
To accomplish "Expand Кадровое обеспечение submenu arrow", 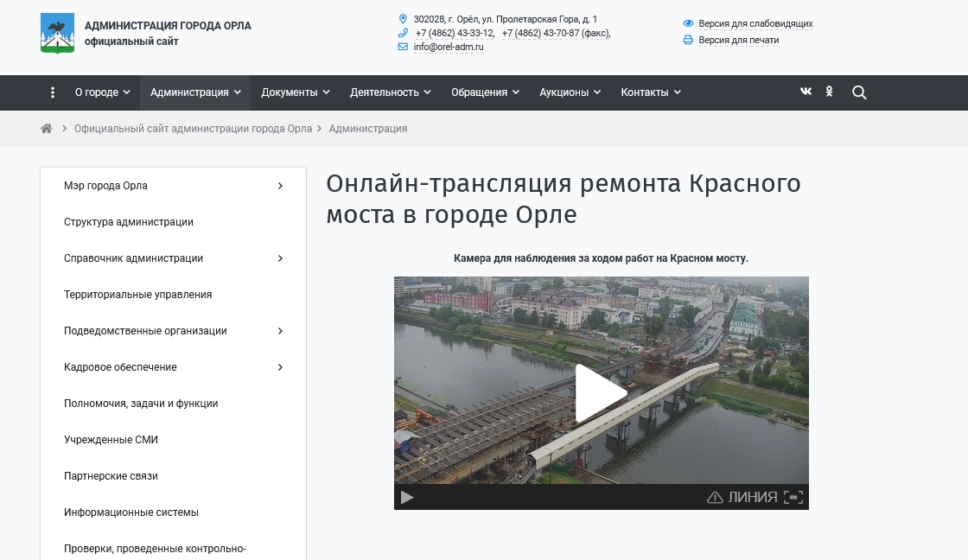I will (x=280, y=367).
